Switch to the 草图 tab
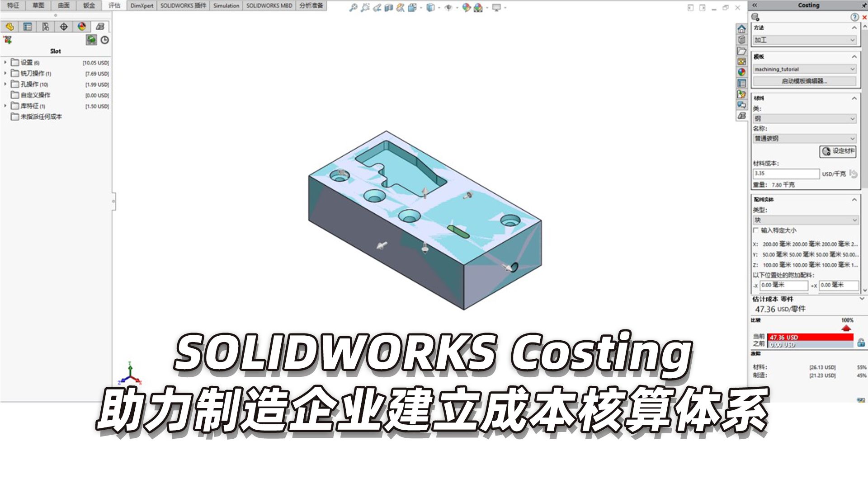This screenshot has height=488, width=868. (38, 5)
